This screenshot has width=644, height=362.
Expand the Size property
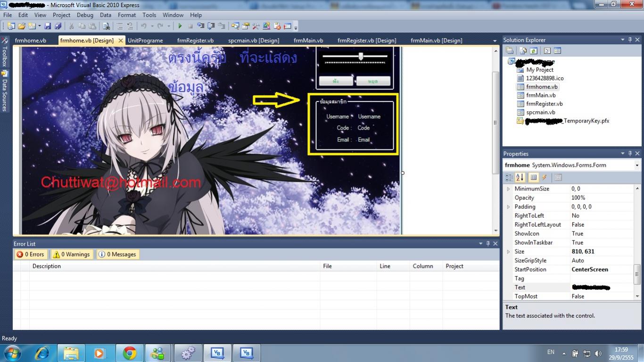(508, 251)
